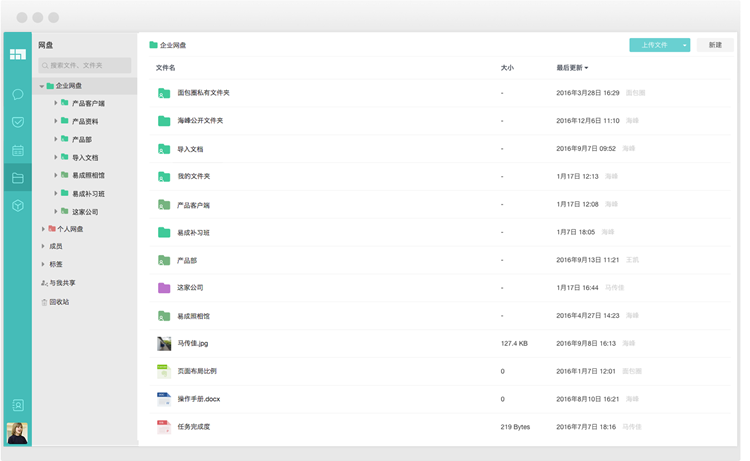
Task: Expand the 个人网盘 tree node
Action: 43,229
